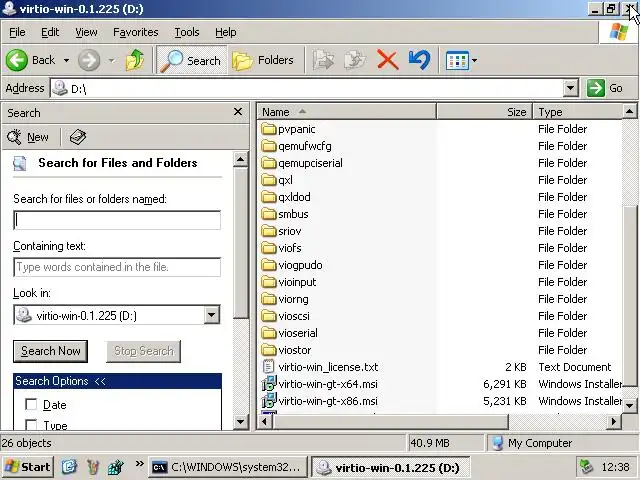Click the red Delete icon
Image resolution: width=640 pixels, height=480 pixels.
[387, 60]
